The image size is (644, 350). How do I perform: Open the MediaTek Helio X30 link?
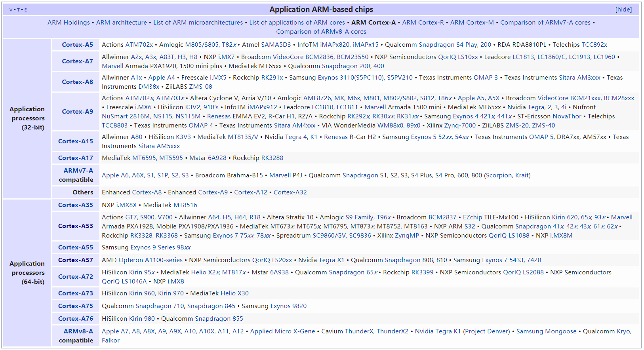coord(234,293)
